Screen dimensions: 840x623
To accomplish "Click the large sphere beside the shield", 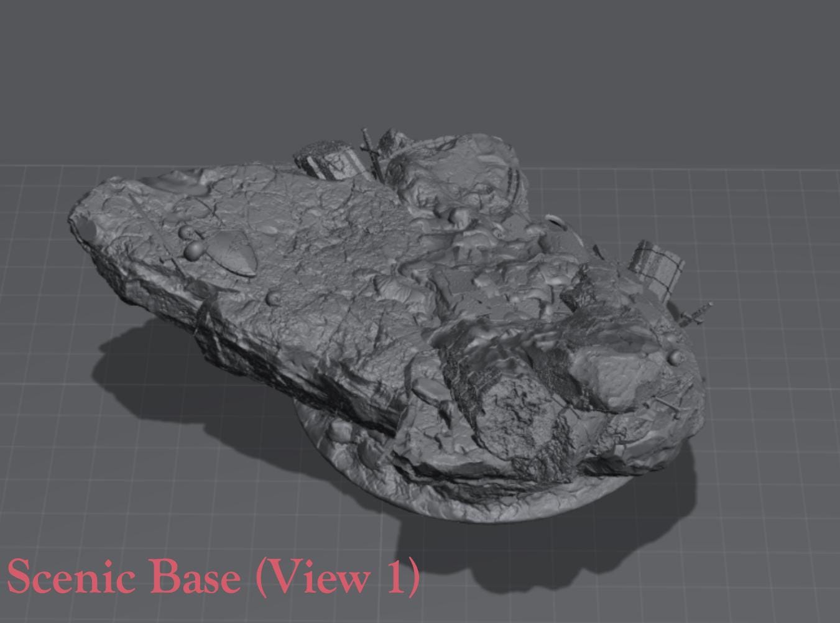I will tap(195, 250).
